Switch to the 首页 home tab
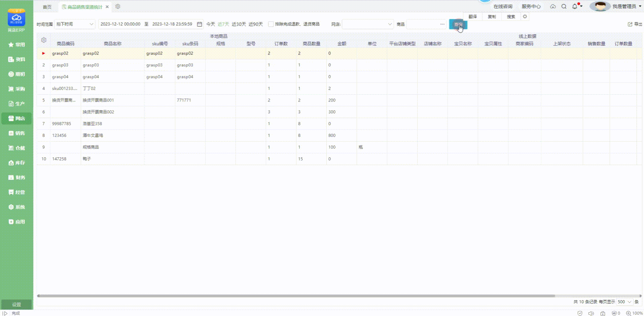 coord(47,7)
